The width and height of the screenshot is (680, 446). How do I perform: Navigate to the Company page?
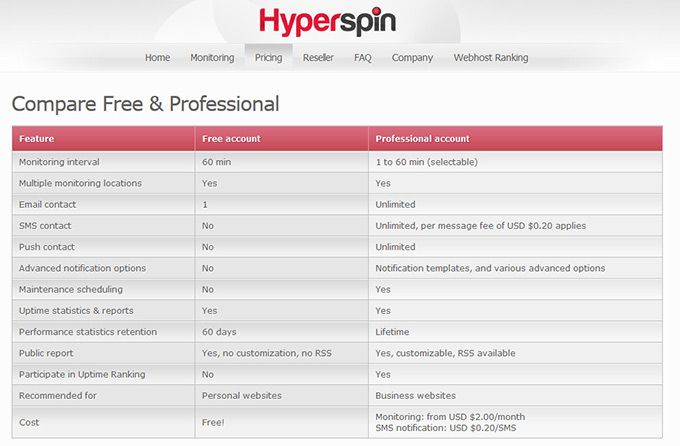click(x=412, y=57)
